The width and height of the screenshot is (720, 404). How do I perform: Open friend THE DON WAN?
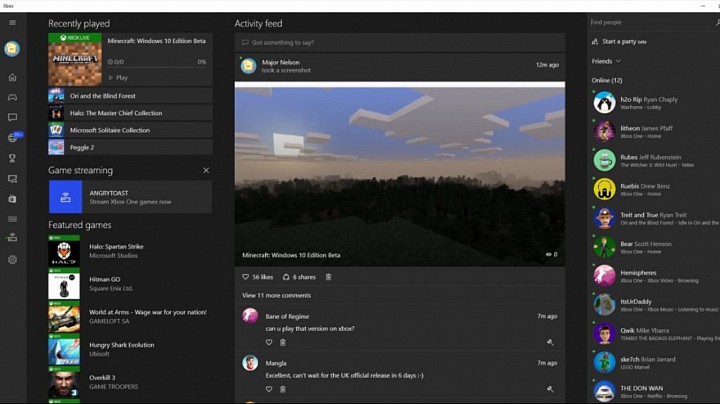(x=654, y=391)
